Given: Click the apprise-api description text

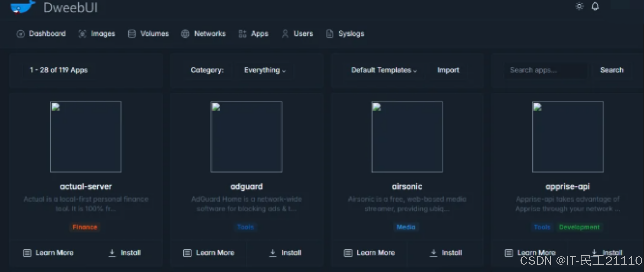Looking at the screenshot, I should click(567, 204).
